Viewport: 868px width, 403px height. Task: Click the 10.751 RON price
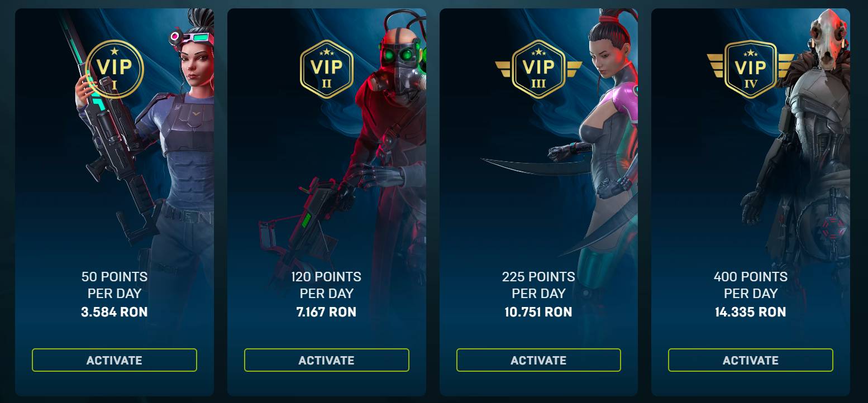[538, 311]
